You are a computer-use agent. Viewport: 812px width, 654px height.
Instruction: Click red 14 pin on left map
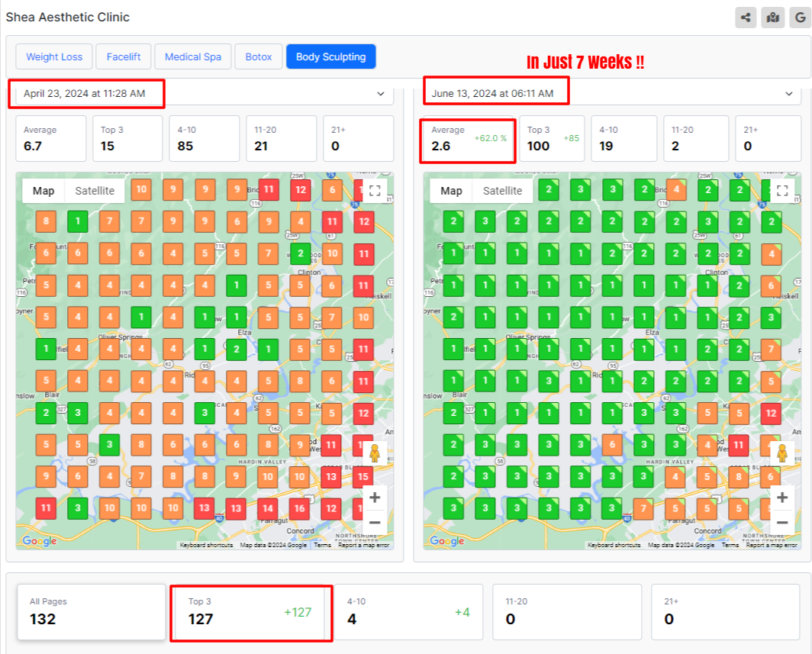tap(268, 508)
